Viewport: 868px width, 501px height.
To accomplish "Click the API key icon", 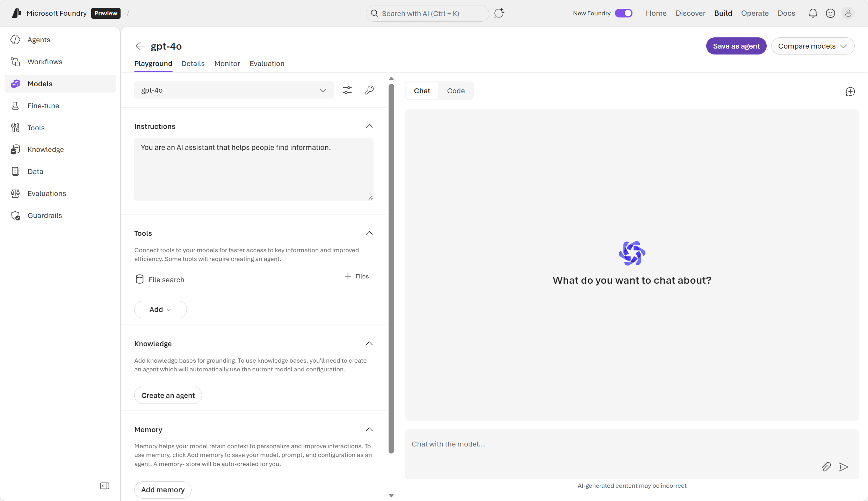I will (x=369, y=90).
